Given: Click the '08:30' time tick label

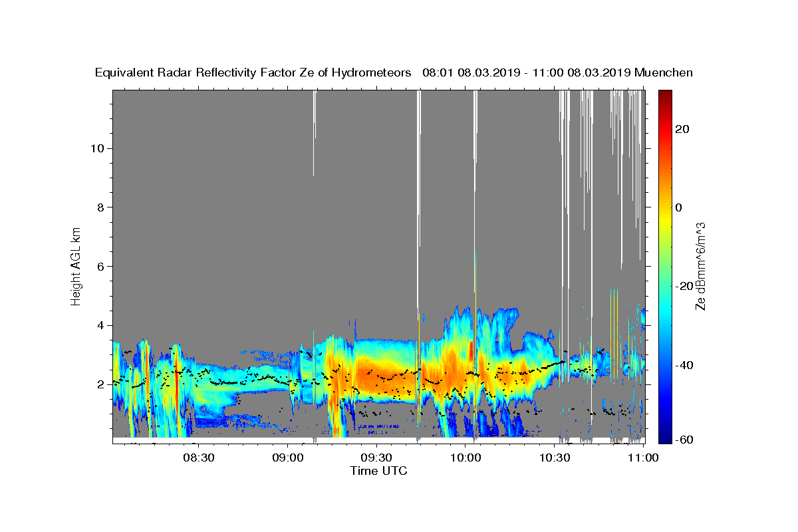Looking at the screenshot, I should pos(199,458).
